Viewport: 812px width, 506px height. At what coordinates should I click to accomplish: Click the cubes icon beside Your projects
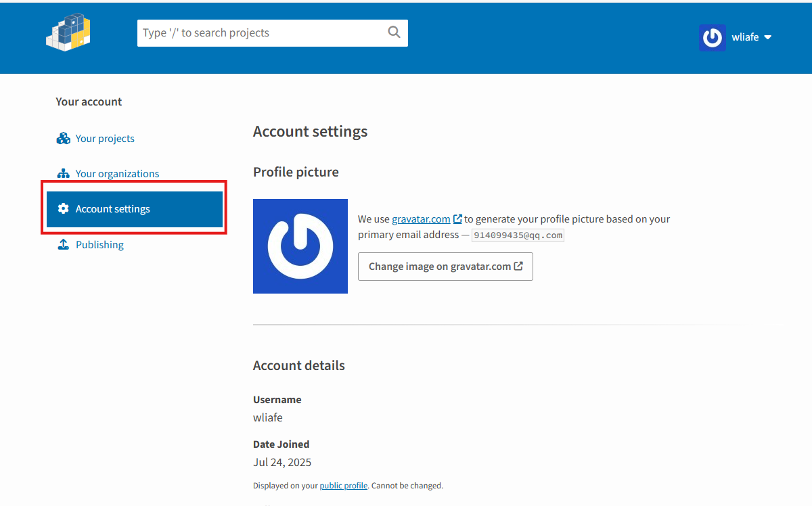point(64,139)
